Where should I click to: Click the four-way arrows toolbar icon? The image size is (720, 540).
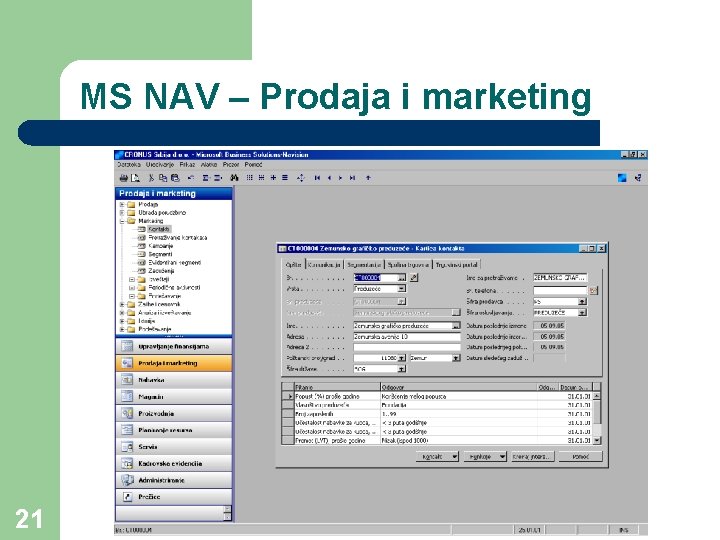click(x=301, y=178)
